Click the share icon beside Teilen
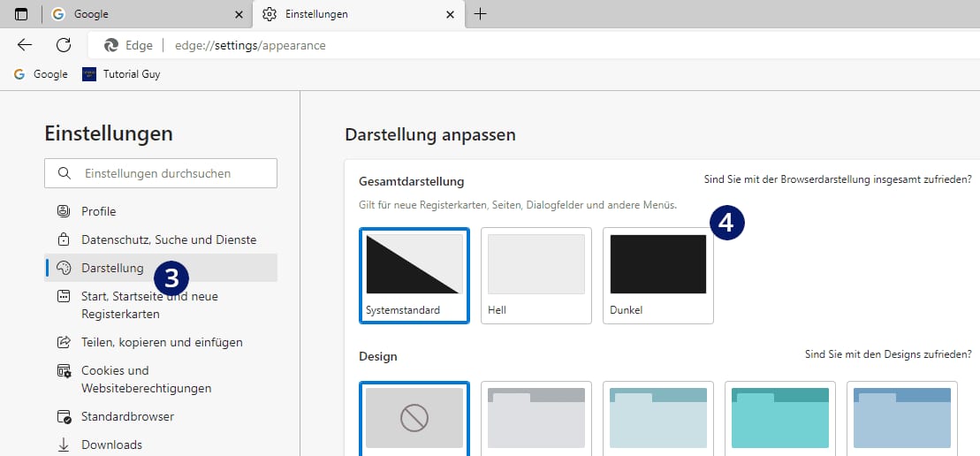The width and height of the screenshot is (980, 456). (63, 342)
